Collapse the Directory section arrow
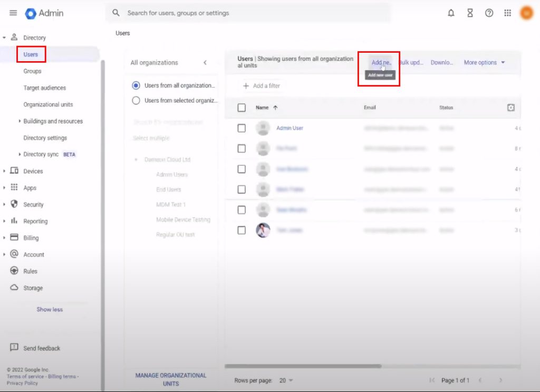 point(4,37)
